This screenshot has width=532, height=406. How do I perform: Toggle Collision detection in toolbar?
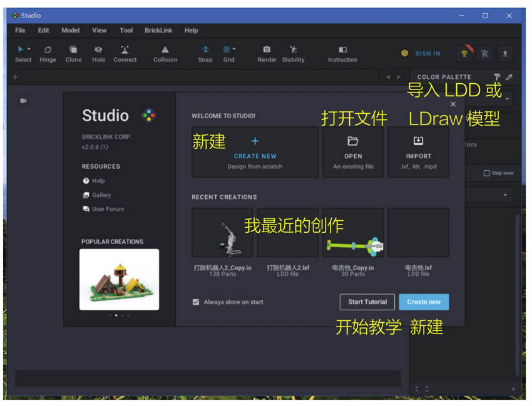point(165,54)
